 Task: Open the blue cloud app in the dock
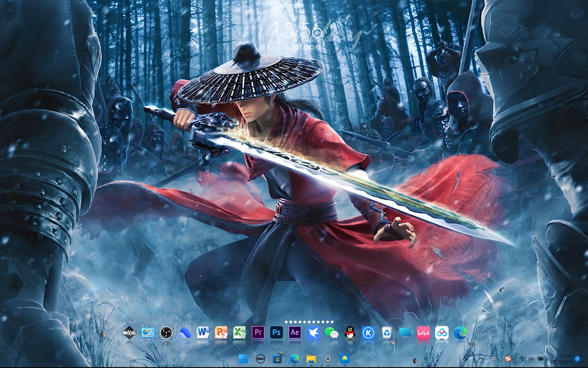click(184, 333)
